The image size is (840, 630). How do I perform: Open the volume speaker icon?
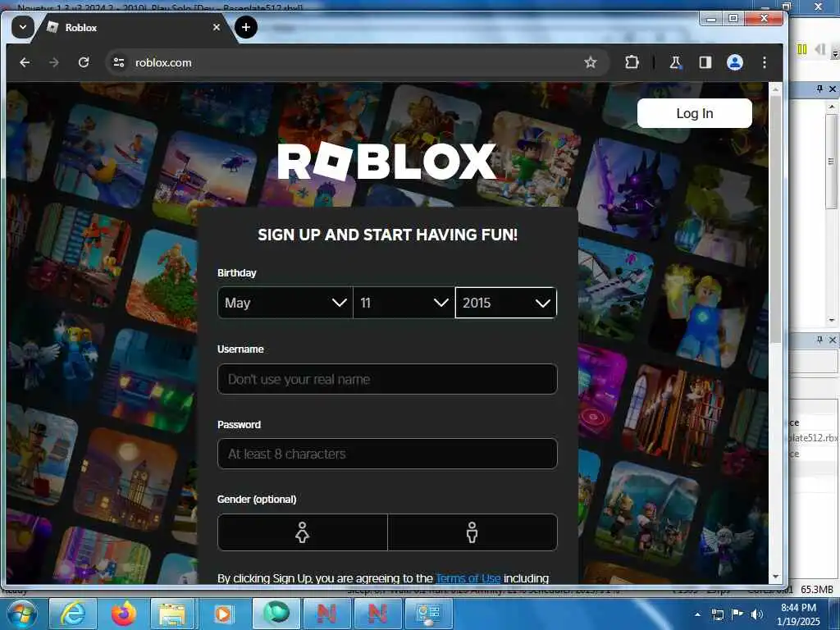(757, 614)
